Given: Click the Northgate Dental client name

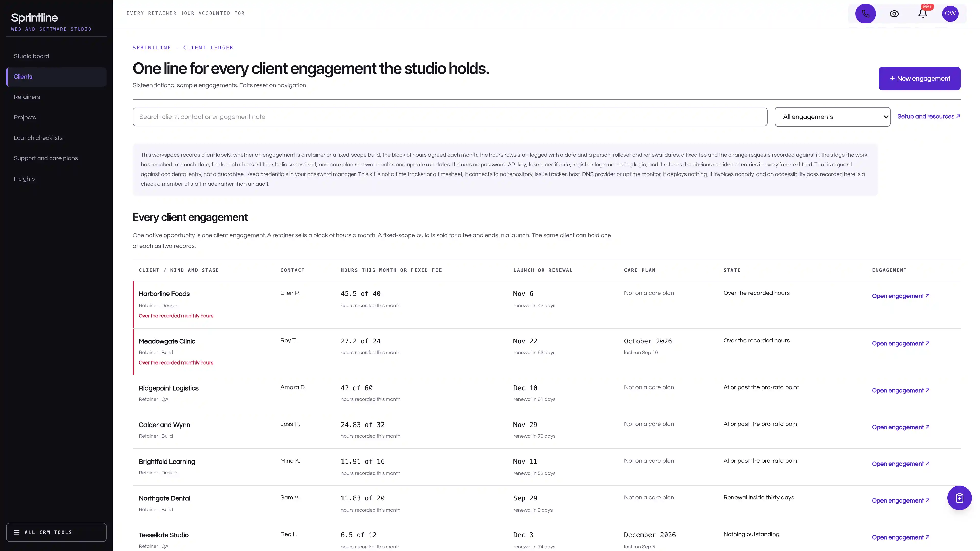Looking at the screenshot, I should coord(164,498).
